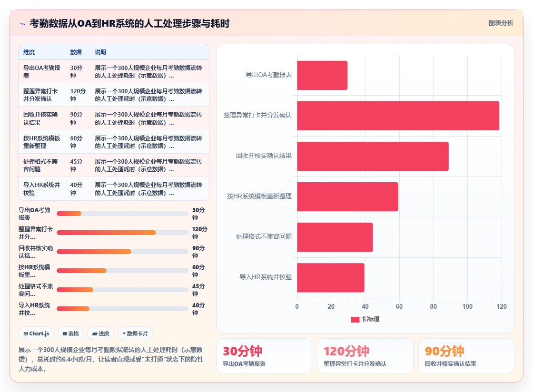
Task: Click the 60分钟 table value
Action: tap(77, 142)
